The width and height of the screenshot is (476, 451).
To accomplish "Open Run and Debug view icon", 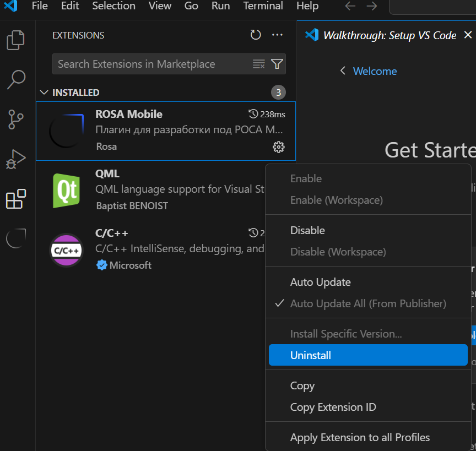I will pyautogui.click(x=15, y=159).
